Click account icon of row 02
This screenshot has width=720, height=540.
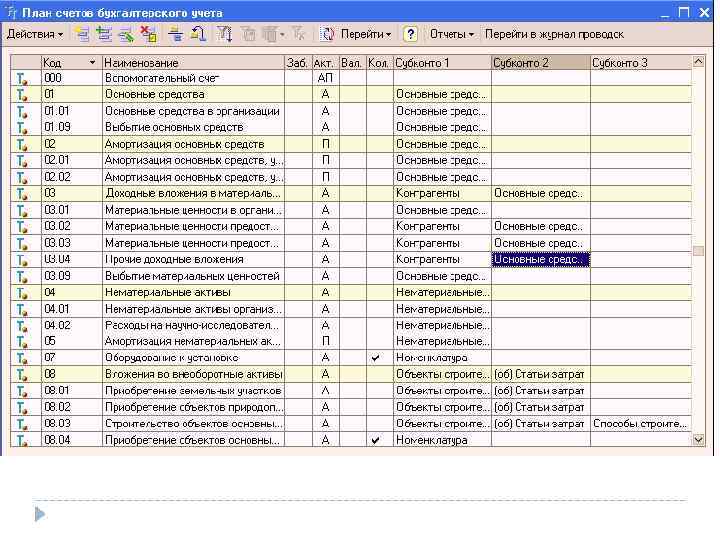[x=22, y=145]
